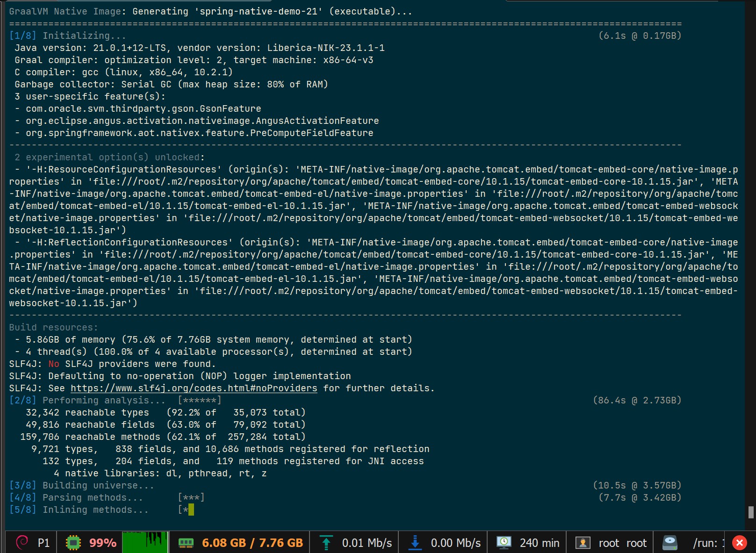Image resolution: width=756 pixels, height=553 pixels.
Task: Click the 240 min uptime value
Action: pos(540,543)
